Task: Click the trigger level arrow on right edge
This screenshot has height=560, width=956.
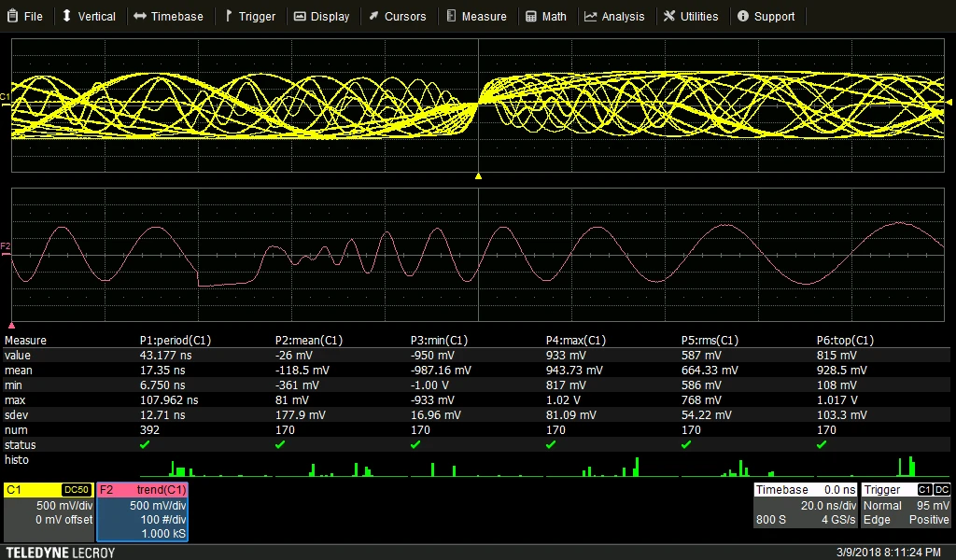Action: coord(949,102)
